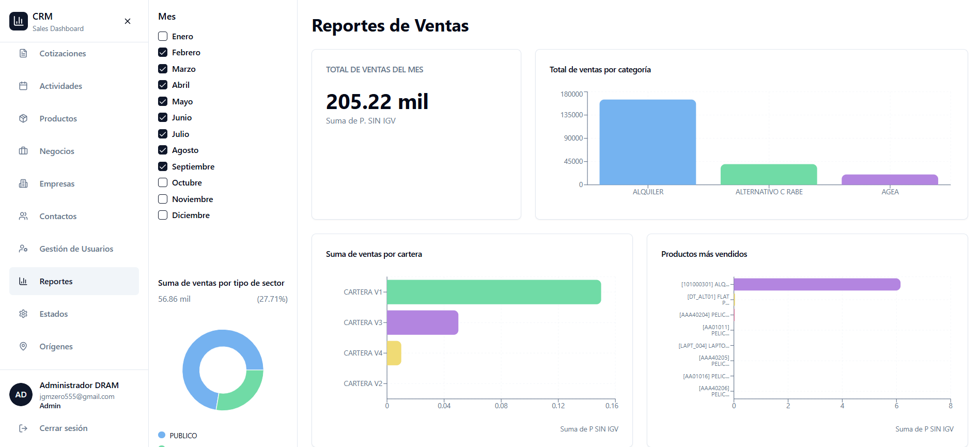Log out using Cerrar sesión
Image resolution: width=980 pixels, height=447 pixels.
click(x=63, y=428)
